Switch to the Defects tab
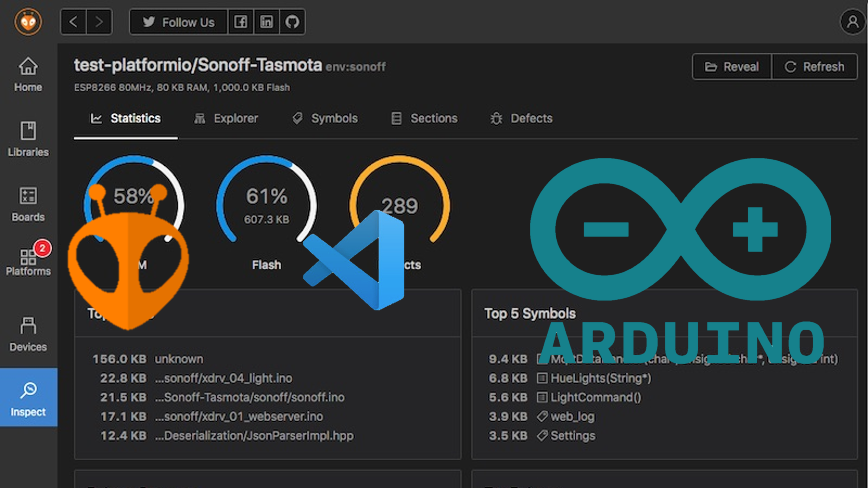 click(x=521, y=119)
